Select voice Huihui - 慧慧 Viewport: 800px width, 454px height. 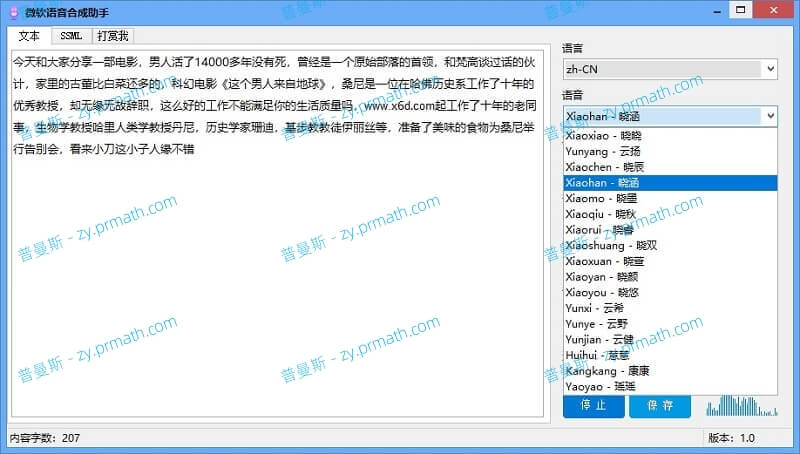(x=670, y=355)
